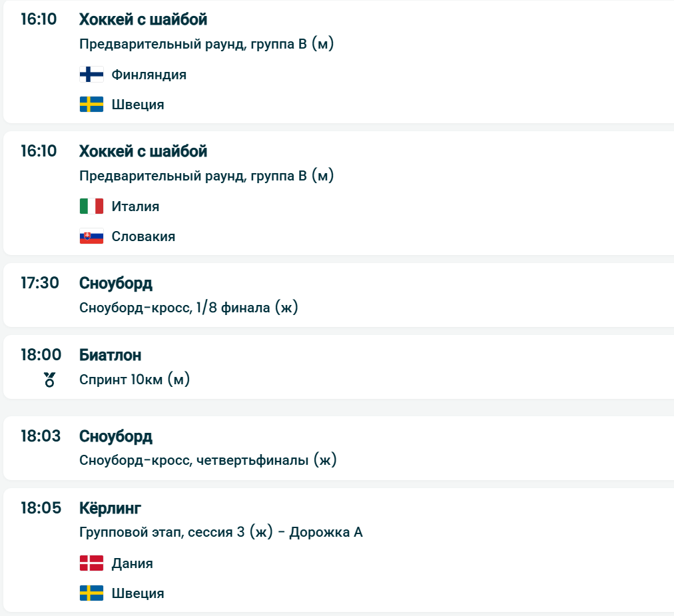Open the Сноуборд title at 17:30
This screenshot has width=674, height=616.
[116, 283]
